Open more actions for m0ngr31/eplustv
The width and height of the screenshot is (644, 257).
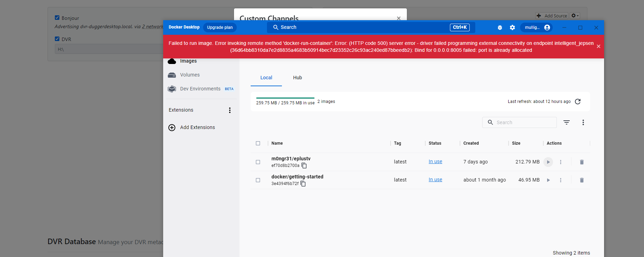[561, 162]
